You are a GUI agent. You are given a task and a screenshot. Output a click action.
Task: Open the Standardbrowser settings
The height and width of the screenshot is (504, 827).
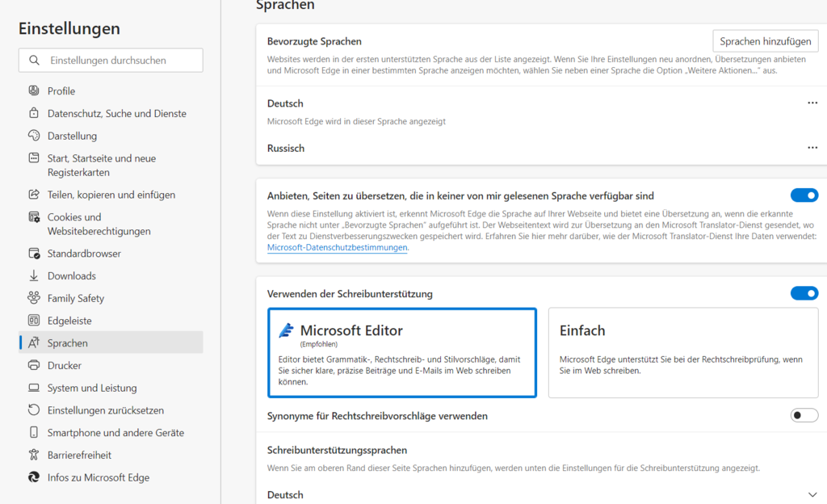coord(111,254)
